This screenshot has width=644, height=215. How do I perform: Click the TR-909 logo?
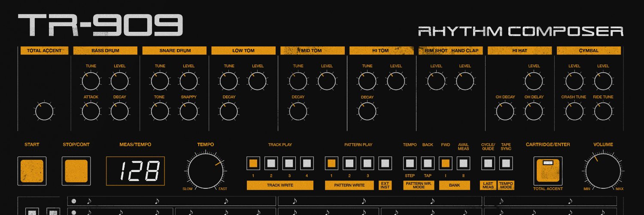point(100,25)
